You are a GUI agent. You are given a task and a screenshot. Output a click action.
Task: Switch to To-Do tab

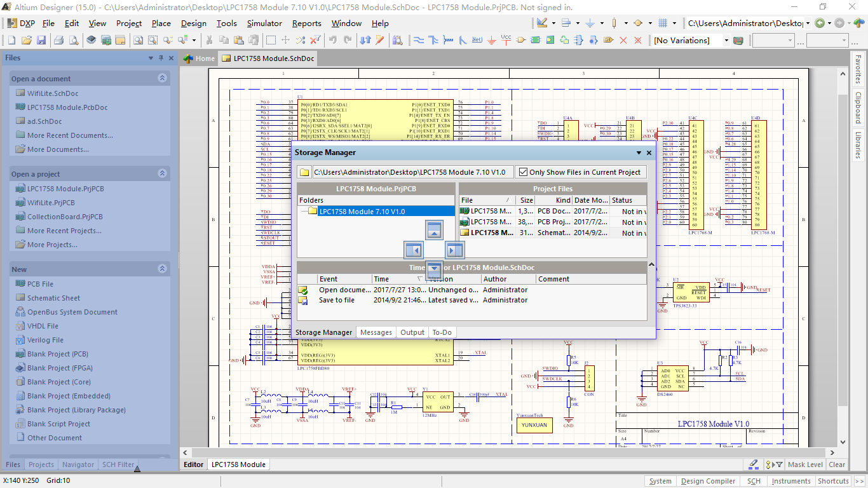[x=442, y=332]
